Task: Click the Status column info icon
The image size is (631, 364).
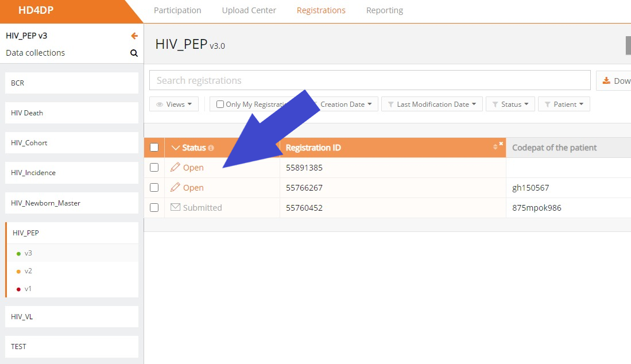Action: (x=211, y=148)
